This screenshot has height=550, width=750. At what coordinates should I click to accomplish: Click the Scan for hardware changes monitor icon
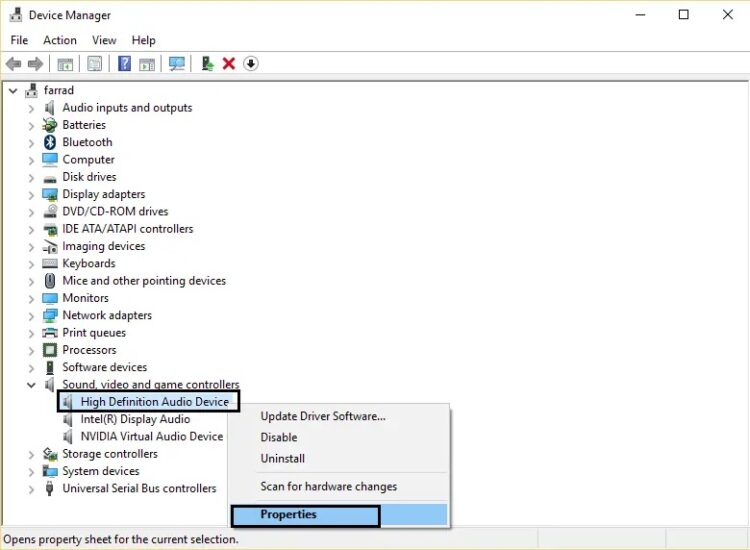coord(176,64)
